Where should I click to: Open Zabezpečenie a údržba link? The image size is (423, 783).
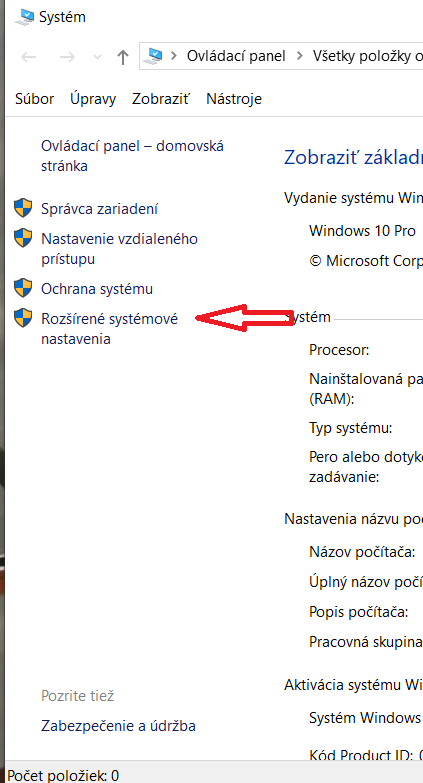click(118, 726)
